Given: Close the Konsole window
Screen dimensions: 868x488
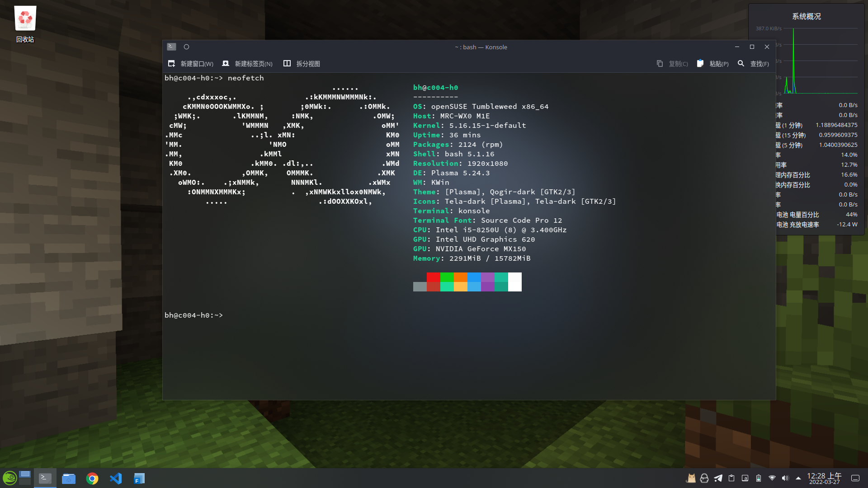Looking at the screenshot, I should 767,47.
